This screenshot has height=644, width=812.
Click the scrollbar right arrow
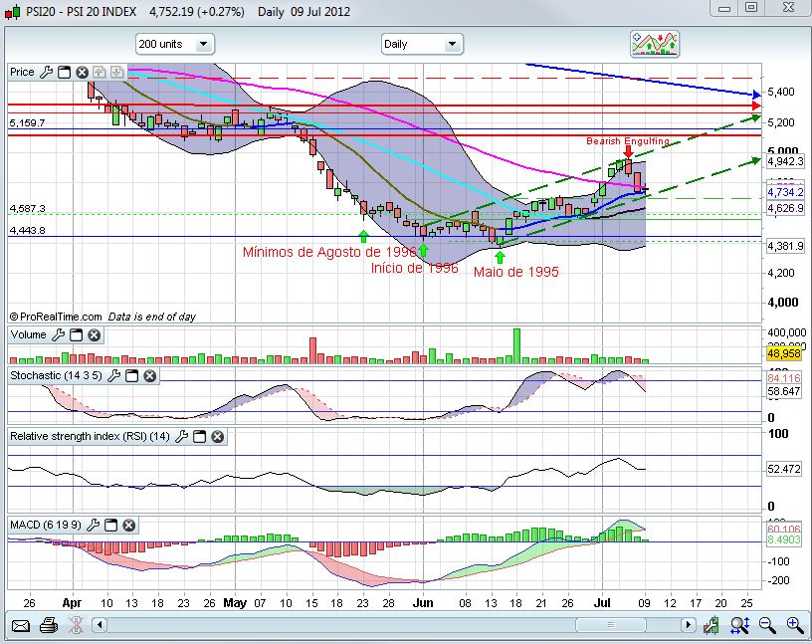pos(687,625)
